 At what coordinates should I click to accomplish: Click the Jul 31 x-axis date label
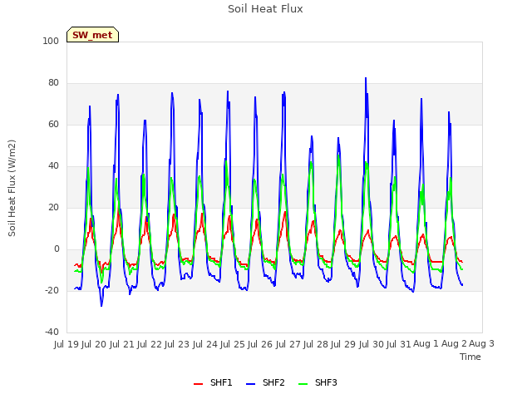(399, 344)
